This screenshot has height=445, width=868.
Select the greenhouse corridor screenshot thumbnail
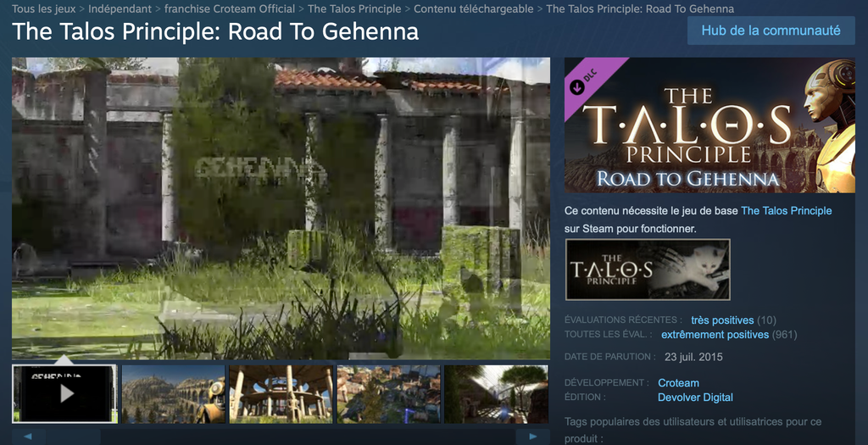[x=496, y=394]
